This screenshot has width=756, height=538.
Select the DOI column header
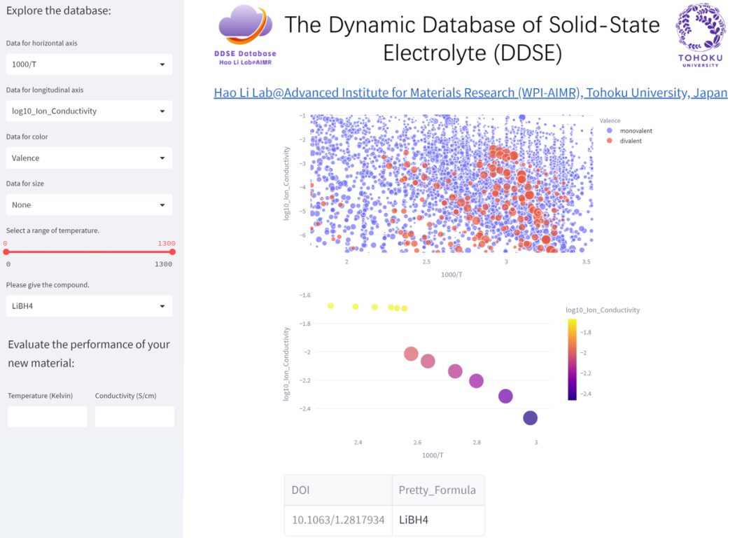[x=338, y=490]
